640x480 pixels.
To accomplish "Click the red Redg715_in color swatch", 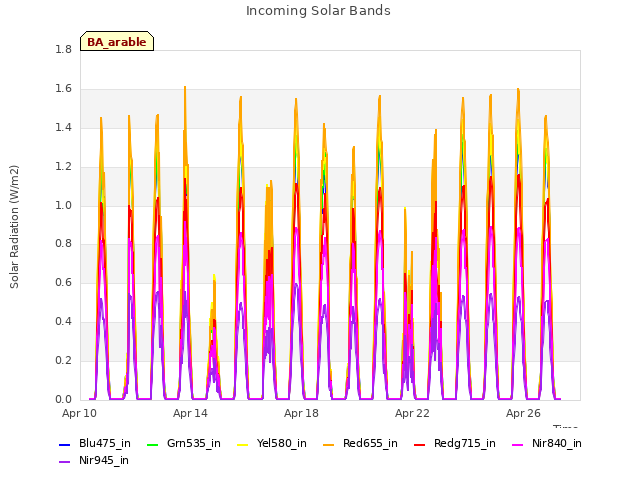I will tap(420, 444).
